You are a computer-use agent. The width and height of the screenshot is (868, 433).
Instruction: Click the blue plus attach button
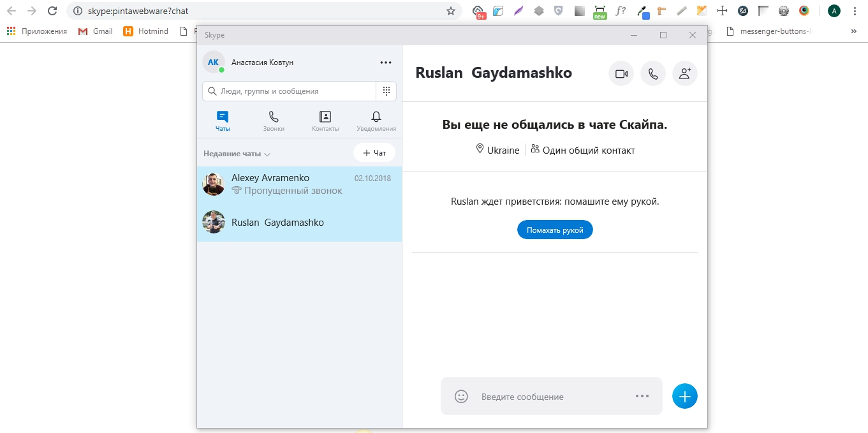tap(685, 397)
